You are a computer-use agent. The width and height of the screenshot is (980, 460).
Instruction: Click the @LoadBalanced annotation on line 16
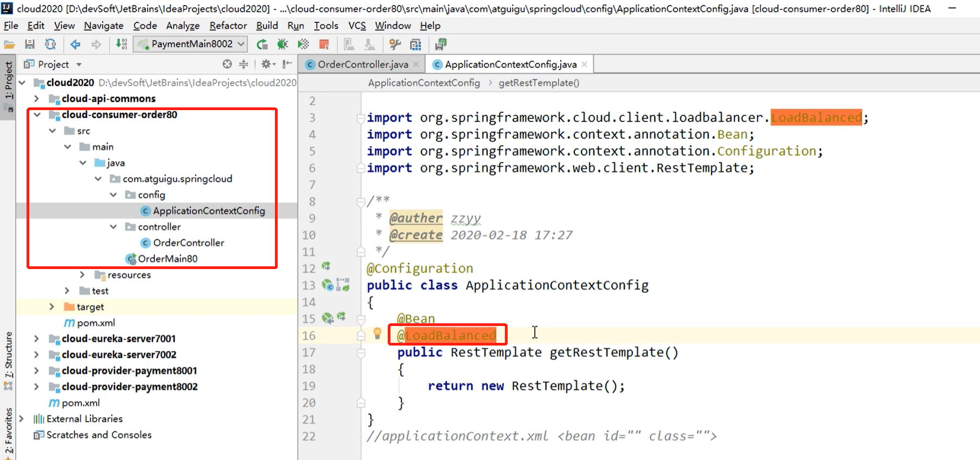(446, 336)
